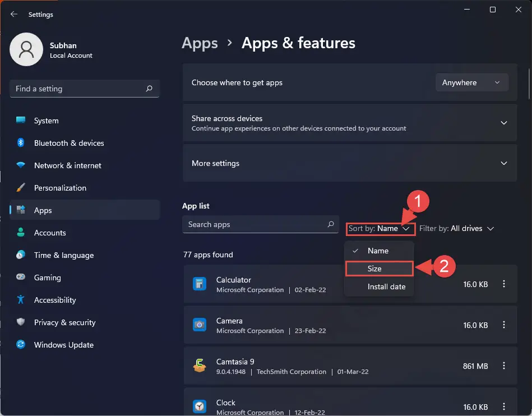Open the Sort by Name dropdown
Viewport: 532px width, 416px height.
(380, 229)
